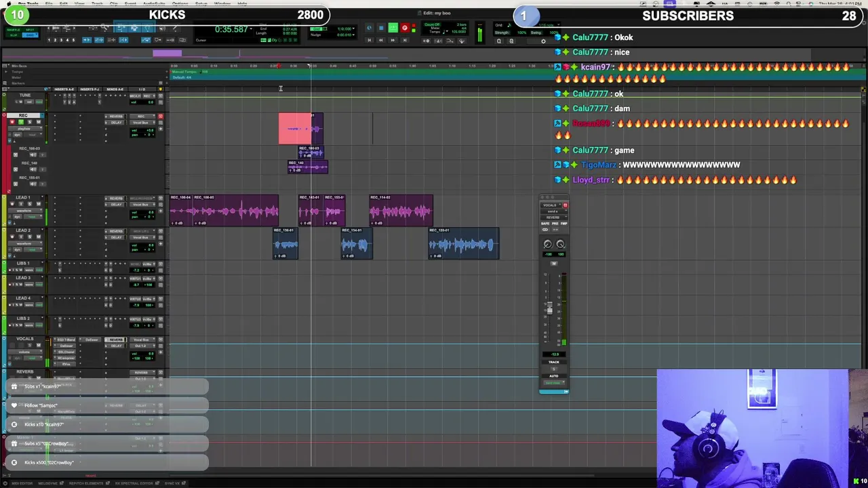Mute the REC track

point(39,122)
